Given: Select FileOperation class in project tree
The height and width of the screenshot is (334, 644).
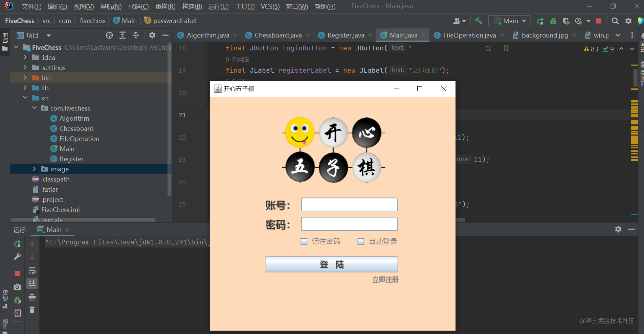Looking at the screenshot, I should point(79,139).
